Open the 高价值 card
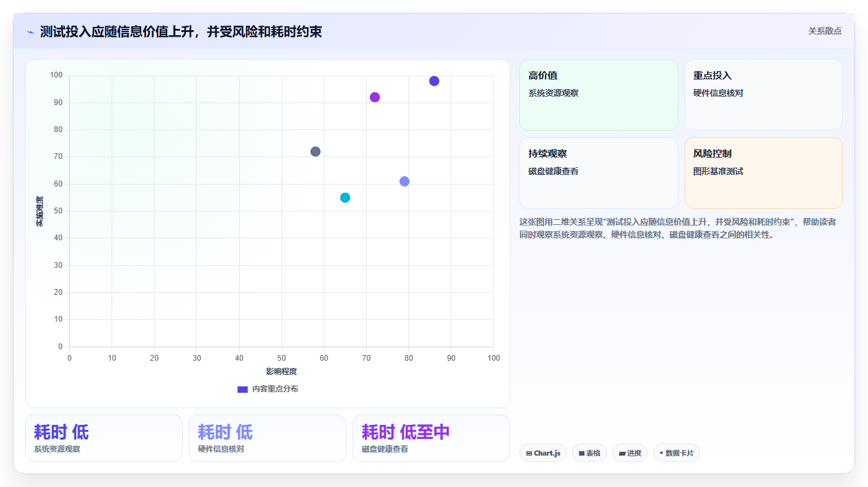The height and width of the screenshot is (487, 868). [598, 95]
